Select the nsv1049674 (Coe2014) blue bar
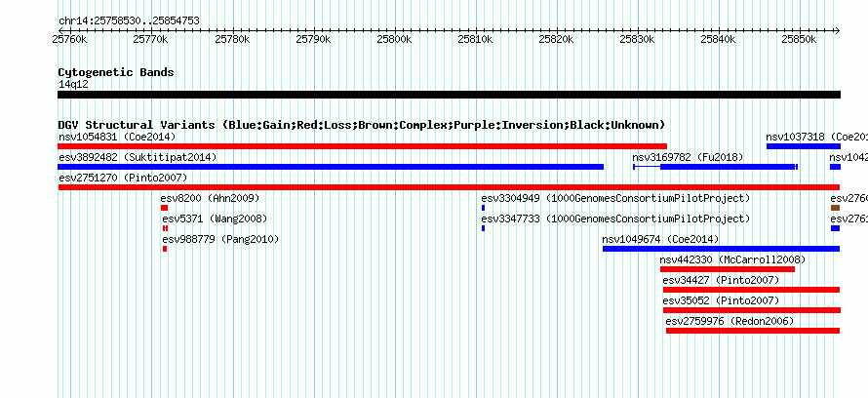 click(x=722, y=249)
